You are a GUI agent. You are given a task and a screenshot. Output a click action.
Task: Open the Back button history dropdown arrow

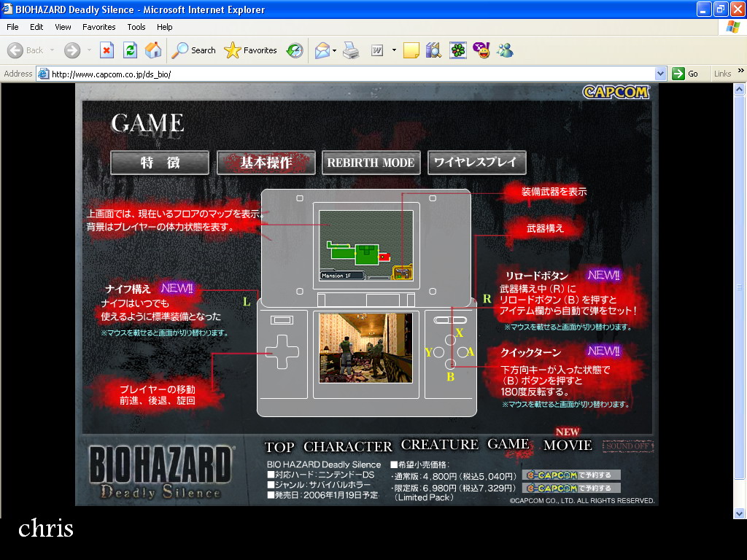(x=52, y=50)
